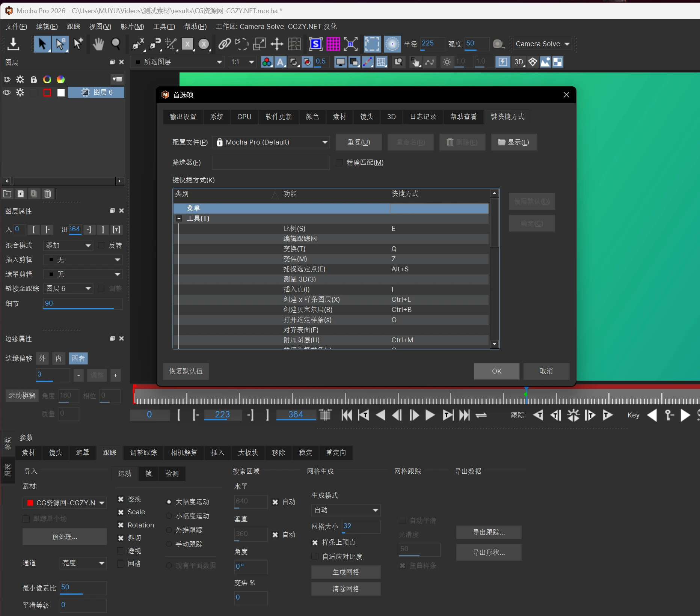Screen dimensions: 700x616
Task: Open the 帮助 menu
Action: (195, 26)
